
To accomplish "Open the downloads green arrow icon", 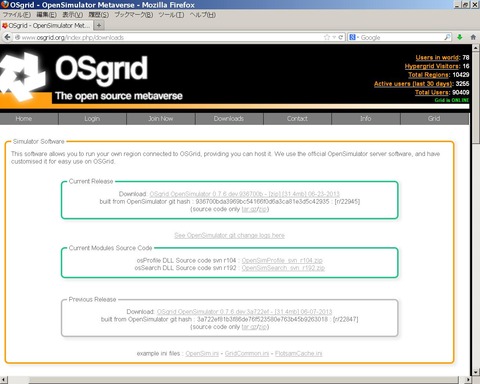I will (x=460, y=37).
